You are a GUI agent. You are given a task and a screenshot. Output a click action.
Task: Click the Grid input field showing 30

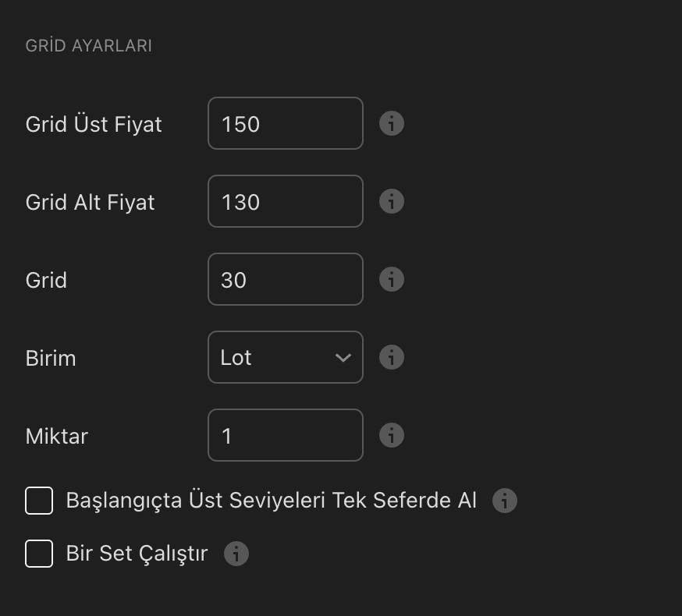click(286, 279)
